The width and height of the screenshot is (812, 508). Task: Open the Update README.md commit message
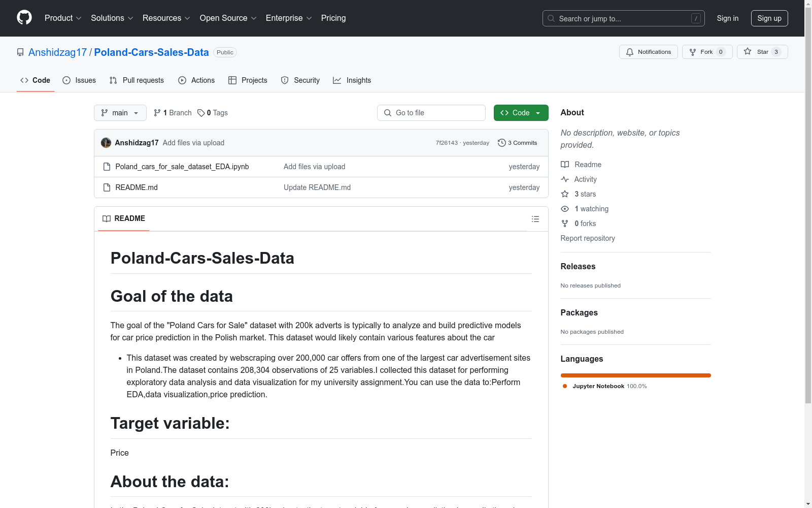tap(317, 187)
